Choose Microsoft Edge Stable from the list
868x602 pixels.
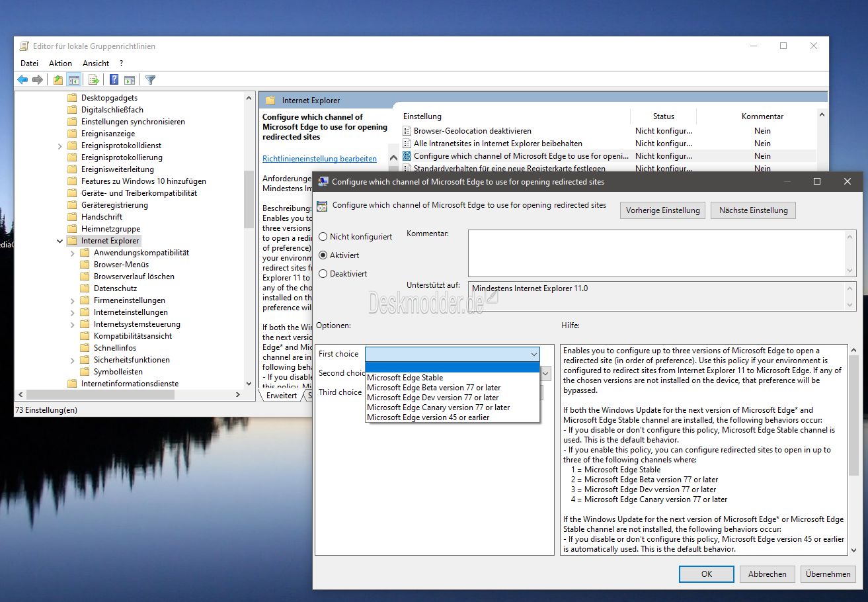453,378
